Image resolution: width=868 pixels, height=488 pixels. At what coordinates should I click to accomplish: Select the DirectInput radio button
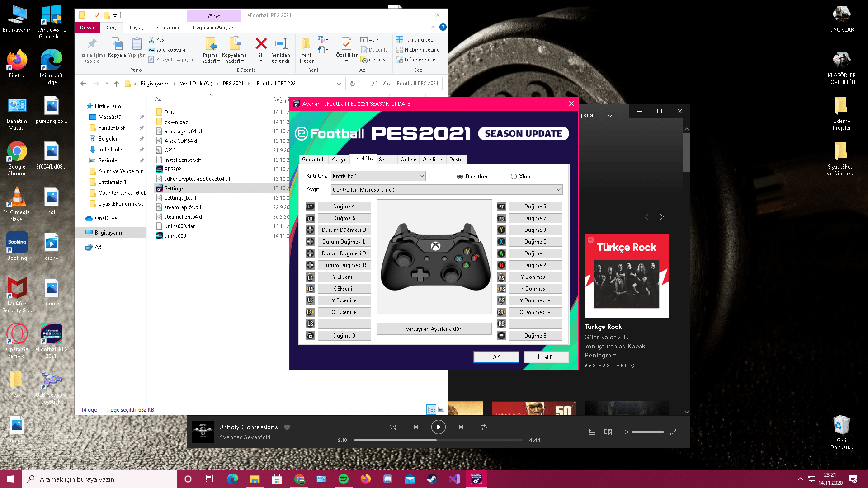[x=460, y=177]
